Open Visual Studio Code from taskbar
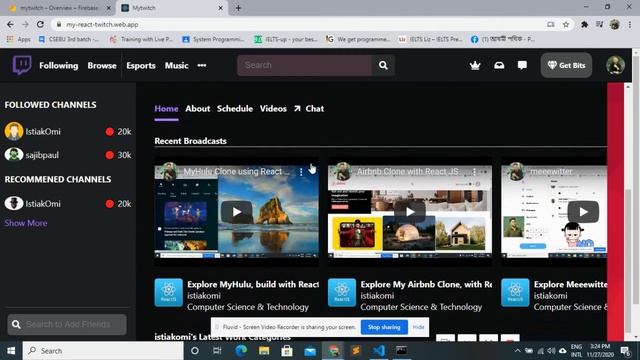The width and height of the screenshot is (640, 360). tap(379, 351)
